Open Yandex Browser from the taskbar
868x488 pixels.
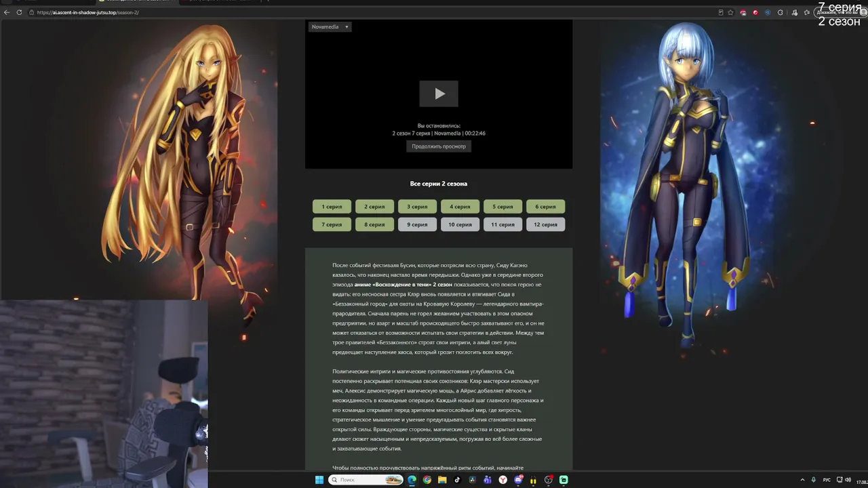pyautogui.click(x=503, y=480)
